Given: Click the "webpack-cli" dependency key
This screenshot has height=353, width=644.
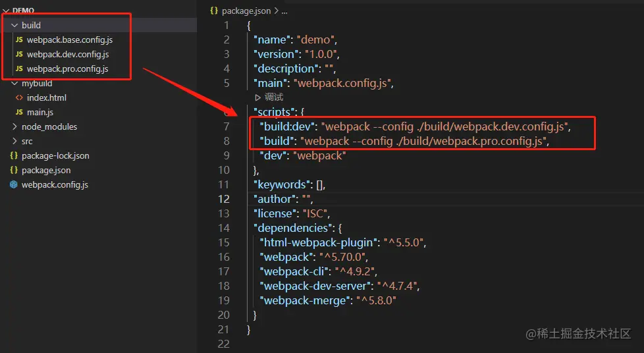Looking at the screenshot, I should (294, 271).
